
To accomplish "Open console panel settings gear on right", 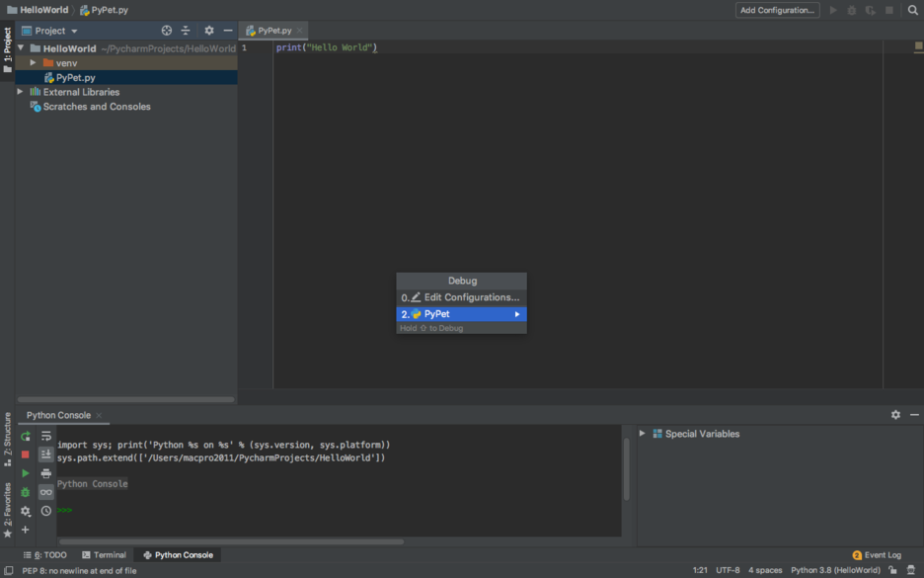I will point(895,415).
